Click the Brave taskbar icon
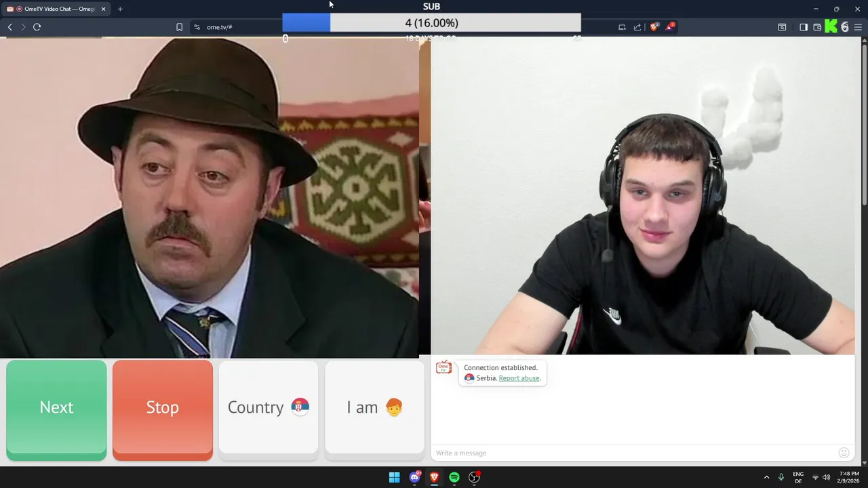 (x=434, y=477)
